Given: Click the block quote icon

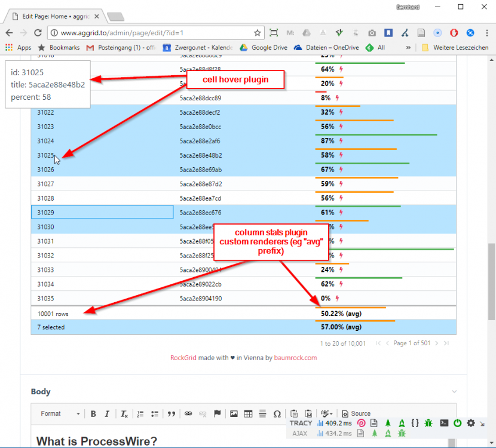Looking at the screenshot, I should pos(172,413).
